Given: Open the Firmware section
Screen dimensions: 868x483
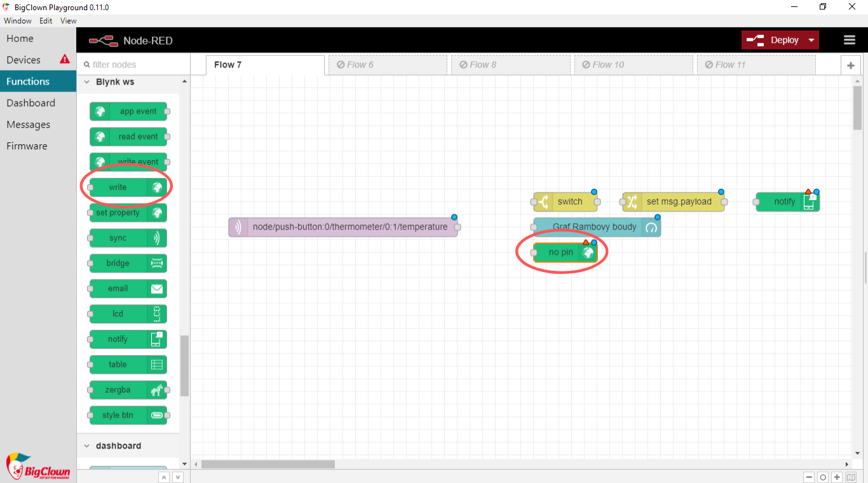Looking at the screenshot, I should [x=38, y=146].
